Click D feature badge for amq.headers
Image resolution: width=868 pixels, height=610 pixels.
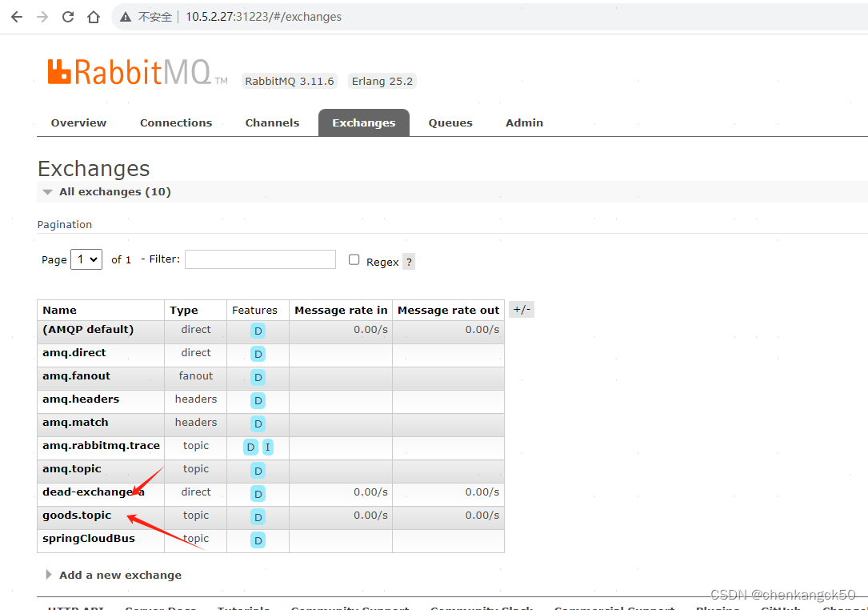pyautogui.click(x=258, y=400)
